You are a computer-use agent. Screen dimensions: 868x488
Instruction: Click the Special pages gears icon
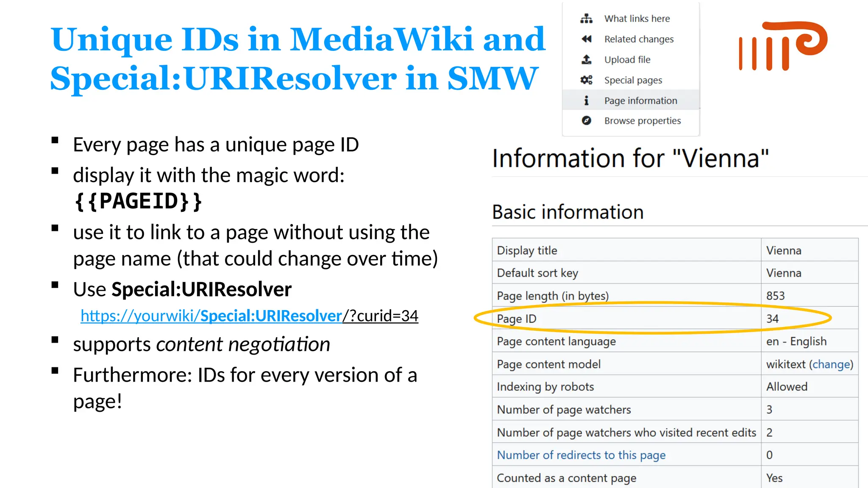587,80
